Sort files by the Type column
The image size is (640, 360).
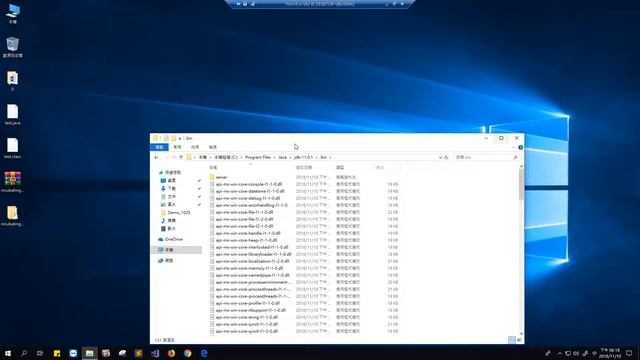[353, 167]
